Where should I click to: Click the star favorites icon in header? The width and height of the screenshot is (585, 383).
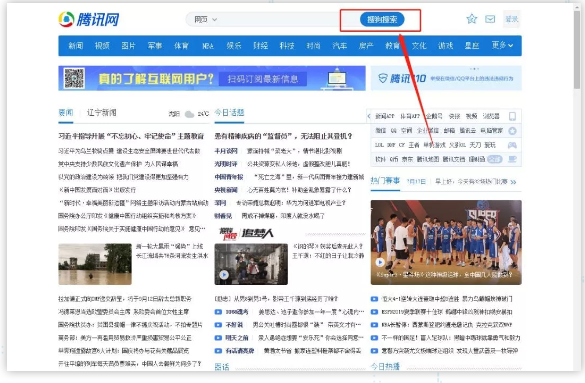pyautogui.click(x=472, y=19)
